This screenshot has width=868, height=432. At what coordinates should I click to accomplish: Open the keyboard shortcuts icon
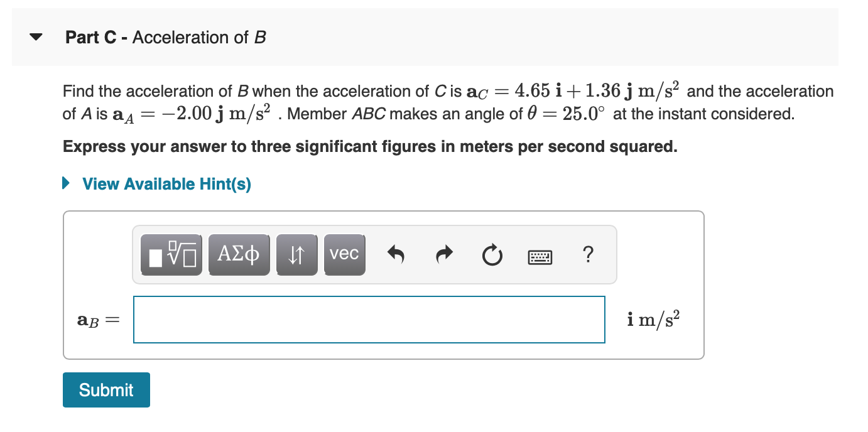(x=540, y=256)
